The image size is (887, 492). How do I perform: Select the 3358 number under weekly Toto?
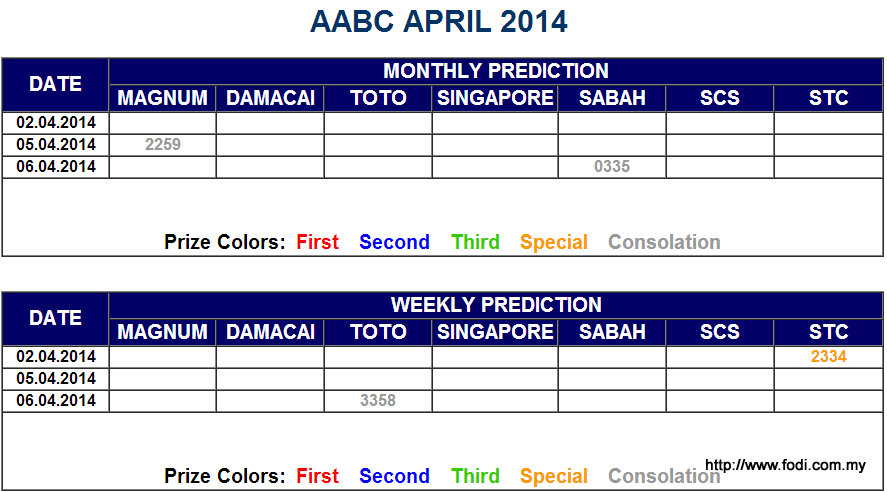click(378, 400)
